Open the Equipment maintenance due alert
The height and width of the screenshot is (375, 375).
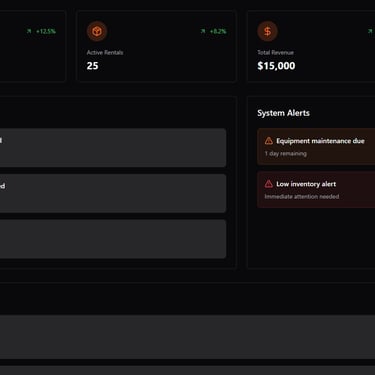[x=316, y=147]
